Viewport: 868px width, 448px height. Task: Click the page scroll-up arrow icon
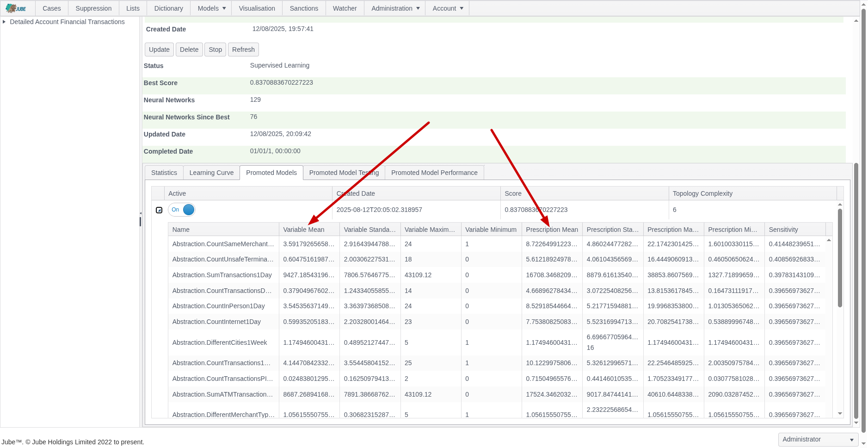(856, 21)
